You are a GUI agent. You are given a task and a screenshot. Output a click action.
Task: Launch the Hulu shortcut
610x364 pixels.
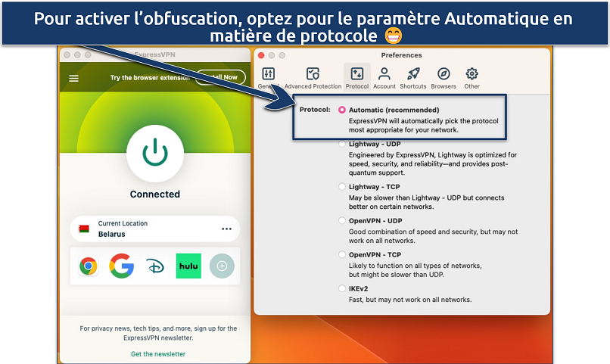click(x=188, y=266)
